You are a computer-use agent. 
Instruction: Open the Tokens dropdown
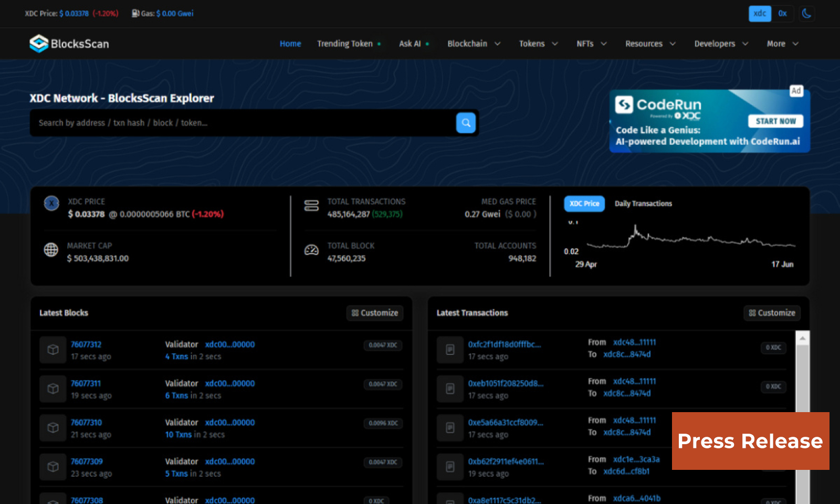coord(538,44)
